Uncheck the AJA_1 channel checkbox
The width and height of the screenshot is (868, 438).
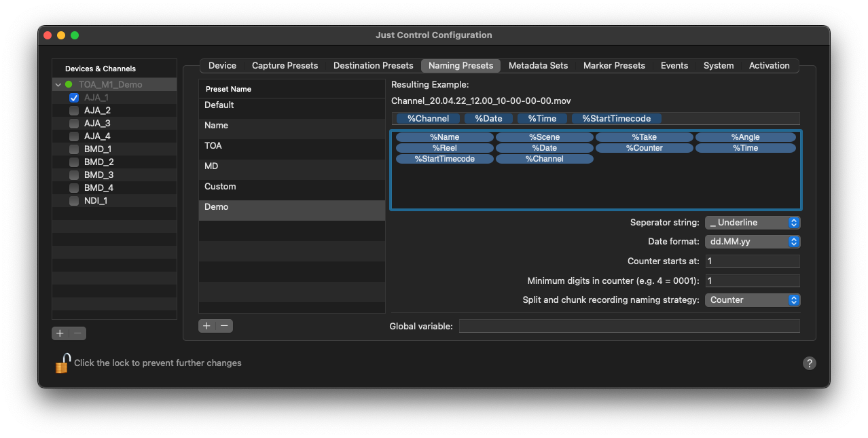(x=74, y=98)
